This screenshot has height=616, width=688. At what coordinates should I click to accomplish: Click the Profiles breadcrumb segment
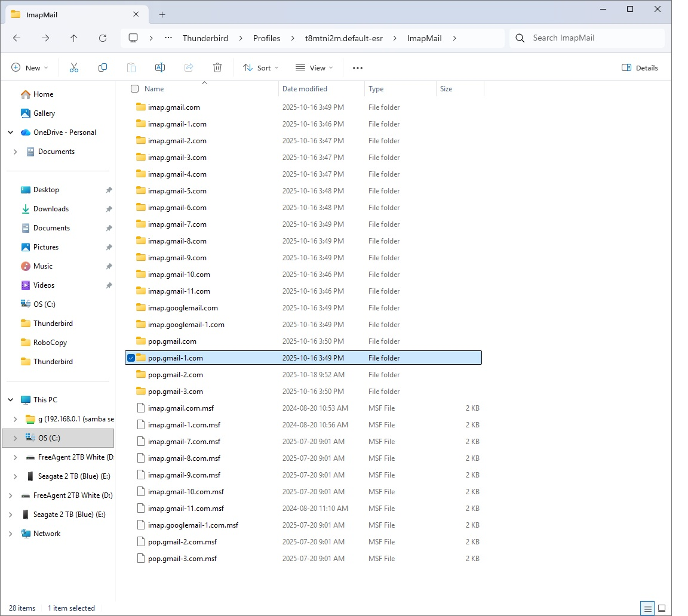point(266,38)
